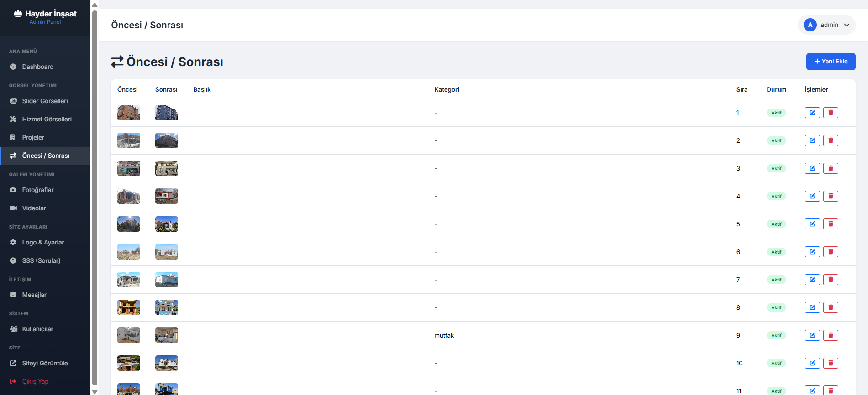Click the mutfak category cell
This screenshot has height=395, width=868.
coord(444,335)
